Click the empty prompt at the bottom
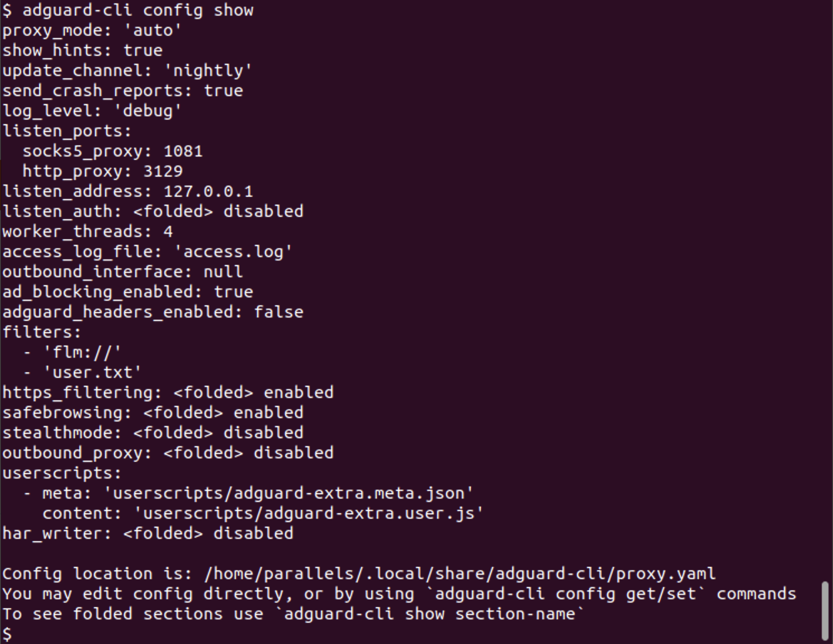Image resolution: width=833 pixels, height=644 pixels. [7, 634]
